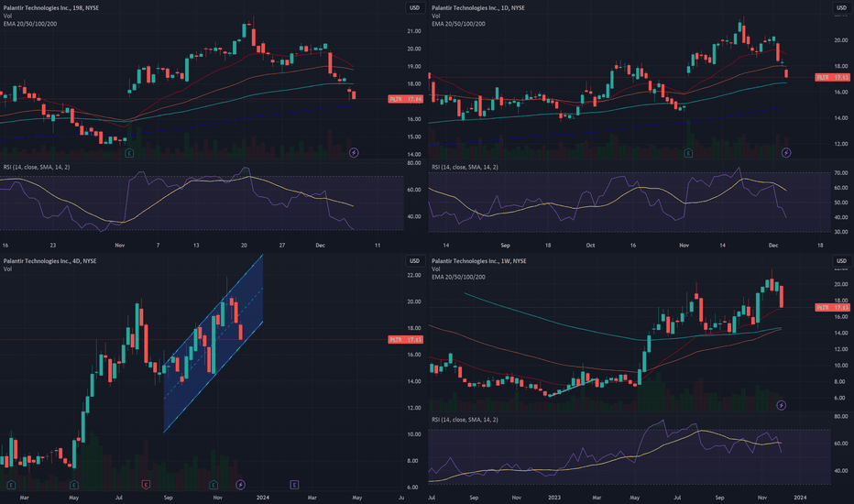Click the lightning event icon on the 198 chart
Screen dimensions: 854x504
pos(354,152)
